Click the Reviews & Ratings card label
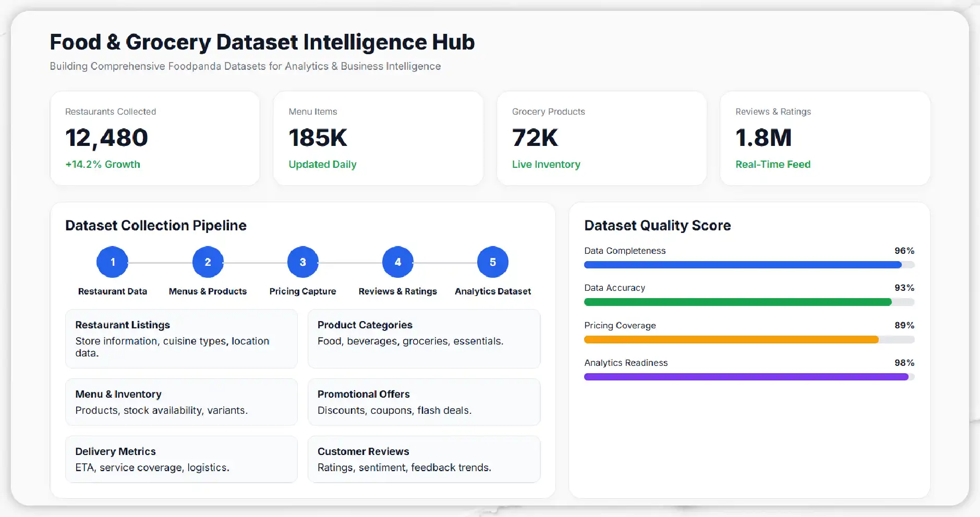980x517 pixels. 773,112
